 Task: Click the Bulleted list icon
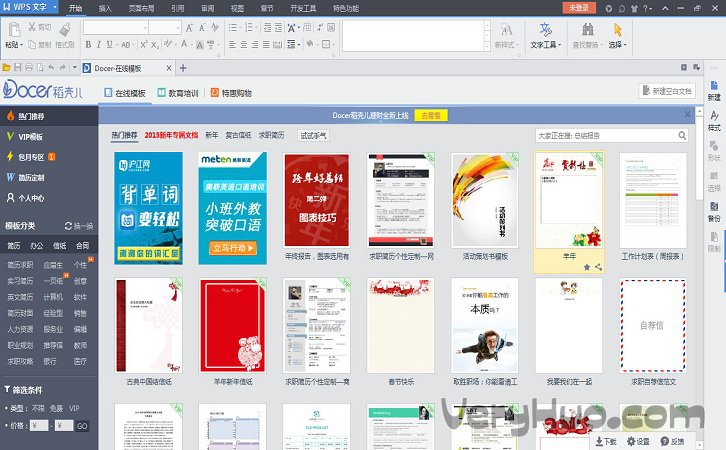tap(233, 28)
